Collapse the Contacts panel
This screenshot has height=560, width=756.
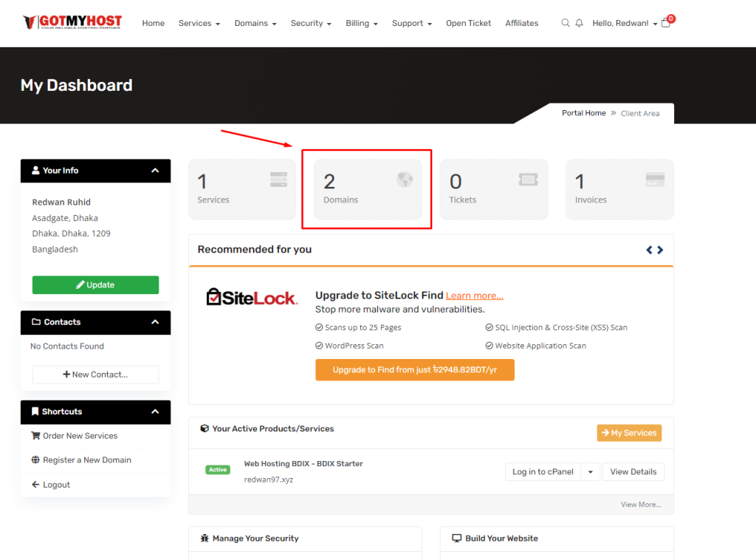coord(155,322)
